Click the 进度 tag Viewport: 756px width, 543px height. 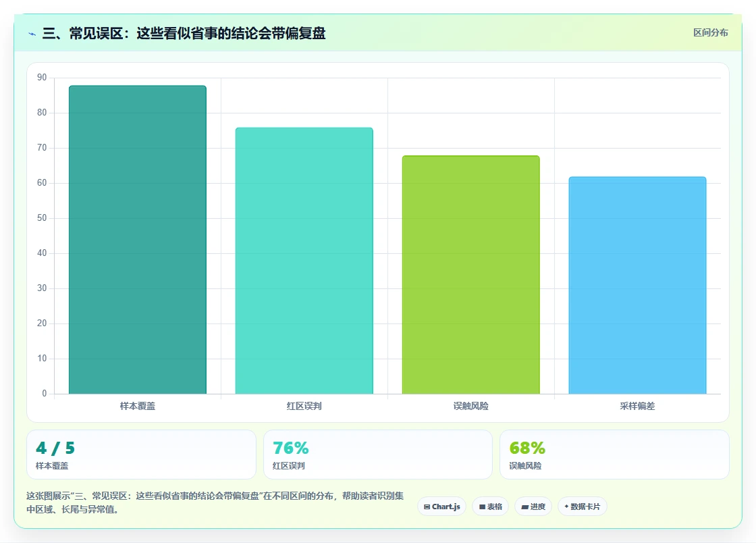point(533,507)
